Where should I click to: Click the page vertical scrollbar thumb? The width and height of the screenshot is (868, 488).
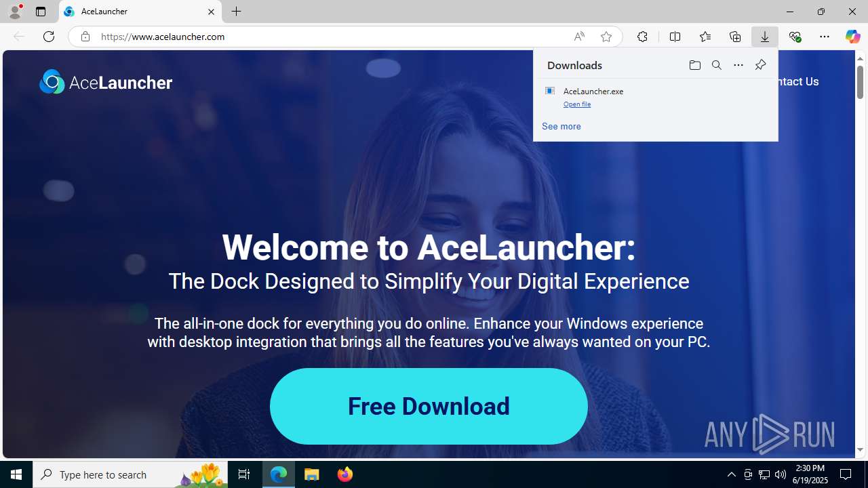point(860,81)
